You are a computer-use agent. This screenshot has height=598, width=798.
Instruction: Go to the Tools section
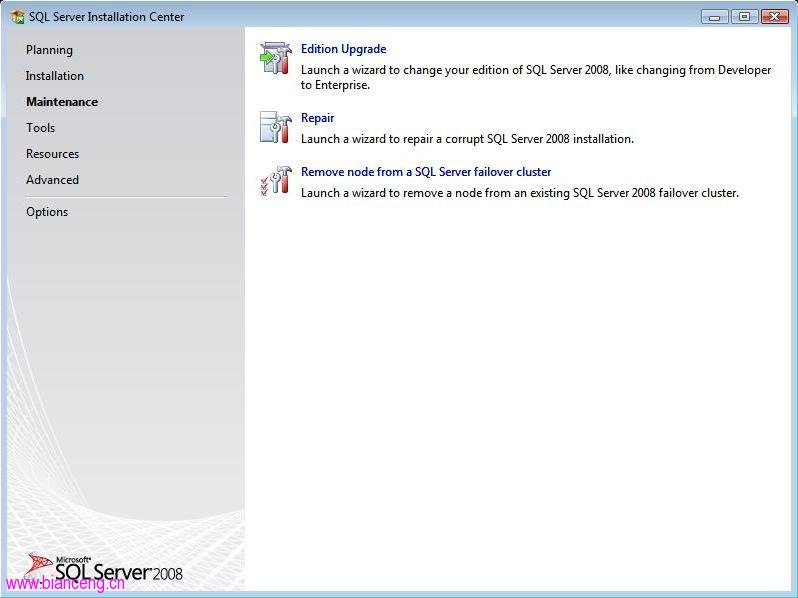click(41, 128)
